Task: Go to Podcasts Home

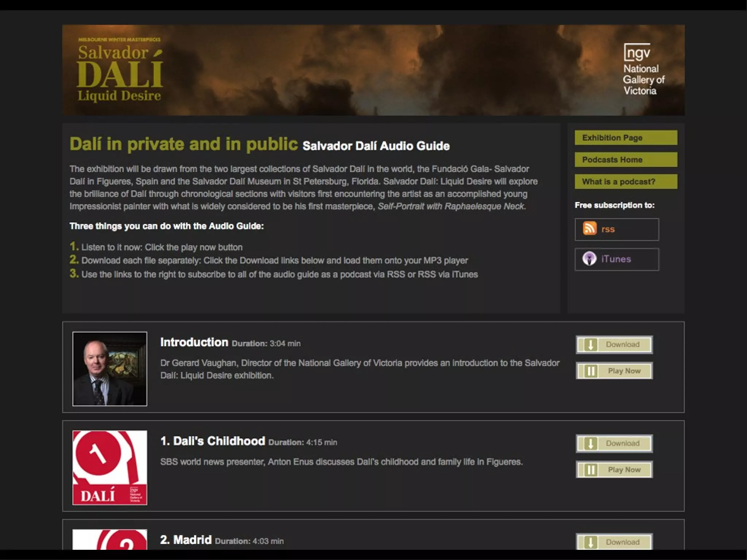Action: 626,160
